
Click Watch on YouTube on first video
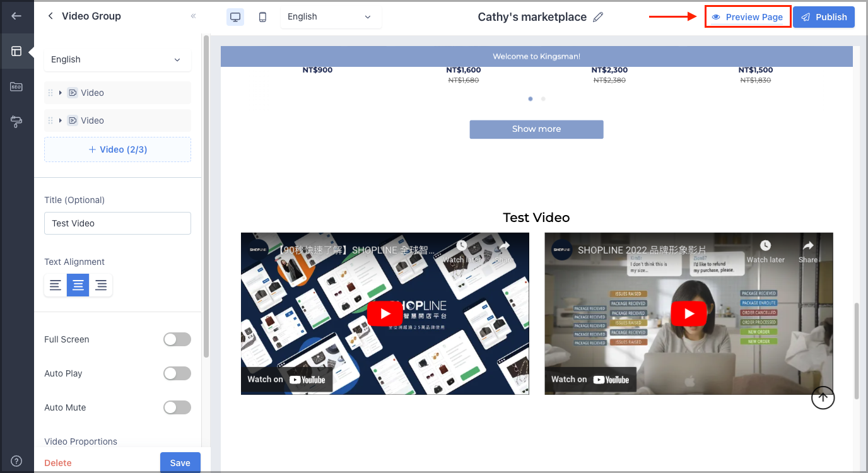[286, 380]
